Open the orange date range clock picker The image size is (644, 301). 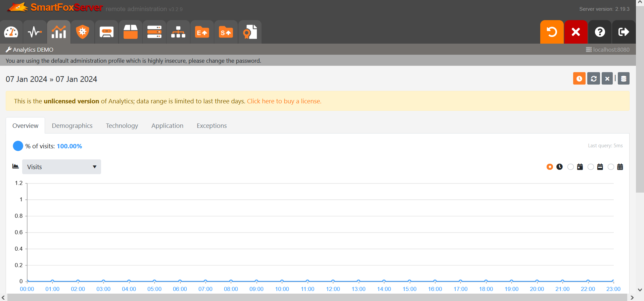pyautogui.click(x=579, y=79)
